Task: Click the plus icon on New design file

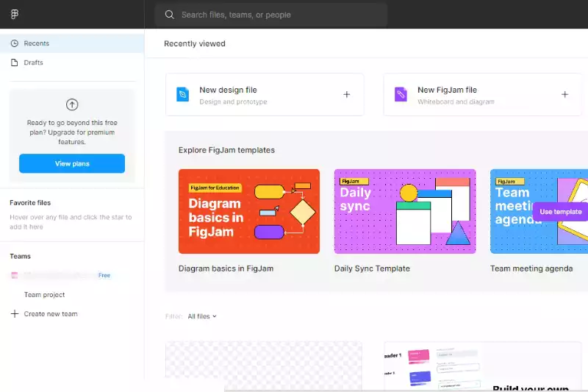Action: [x=346, y=95]
